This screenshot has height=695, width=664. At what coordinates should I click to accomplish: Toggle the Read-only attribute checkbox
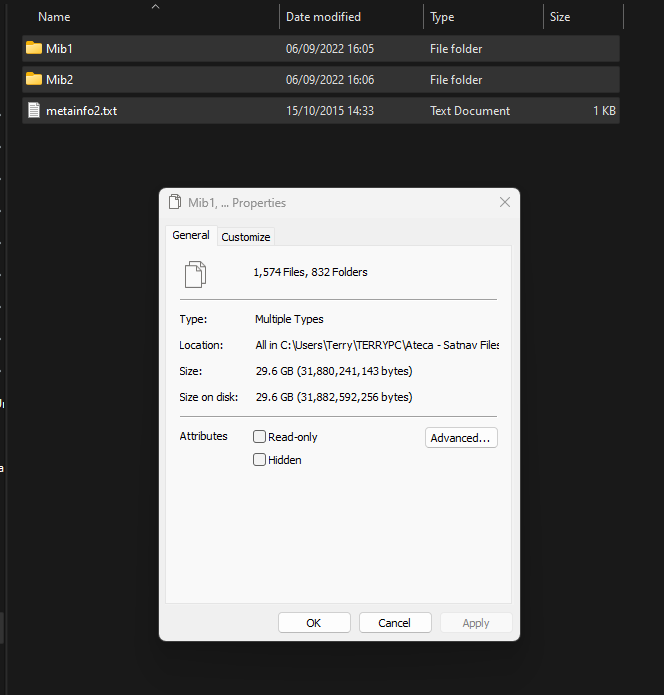pyautogui.click(x=259, y=437)
